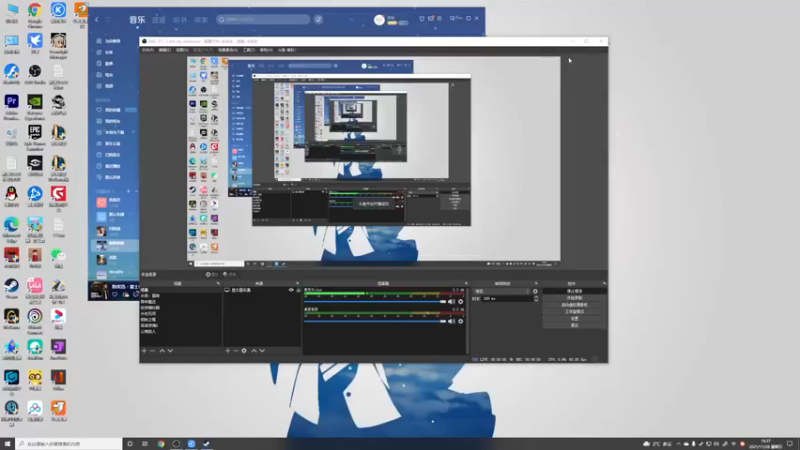The image size is (800, 450).
Task: Switch to Kugou 听书 tab
Action: click(180, 20)
